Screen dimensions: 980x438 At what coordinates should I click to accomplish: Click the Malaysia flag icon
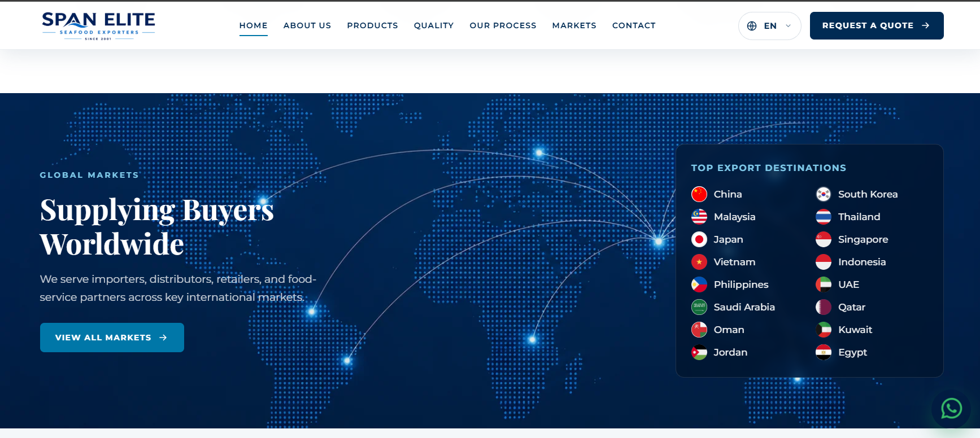click(699, 217)
